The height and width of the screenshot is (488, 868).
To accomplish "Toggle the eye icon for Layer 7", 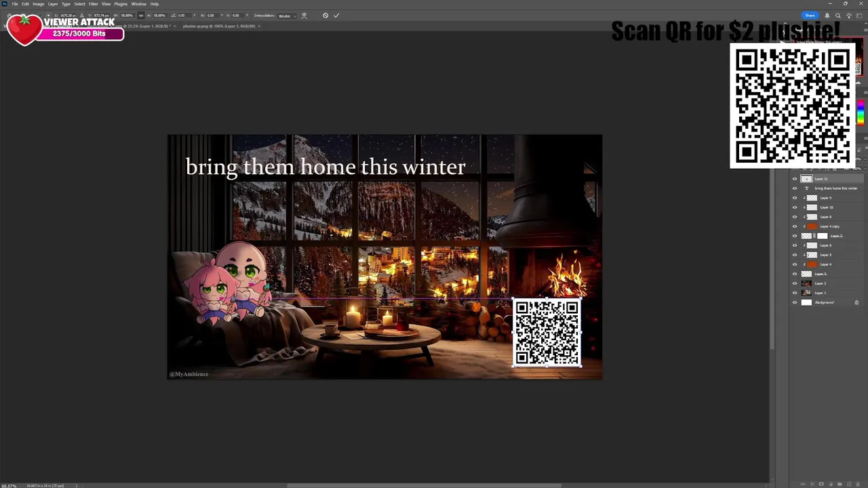I will pos(795,236).
